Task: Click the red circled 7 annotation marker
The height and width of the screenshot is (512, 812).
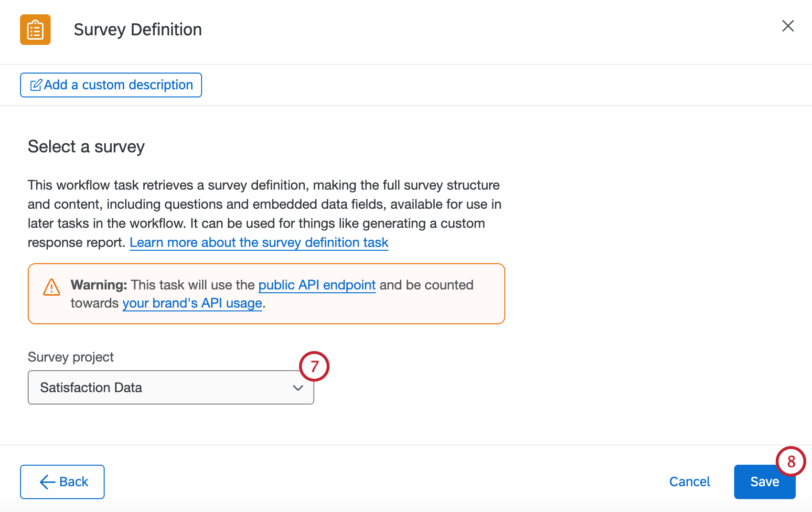Action: tap(314, 366)
